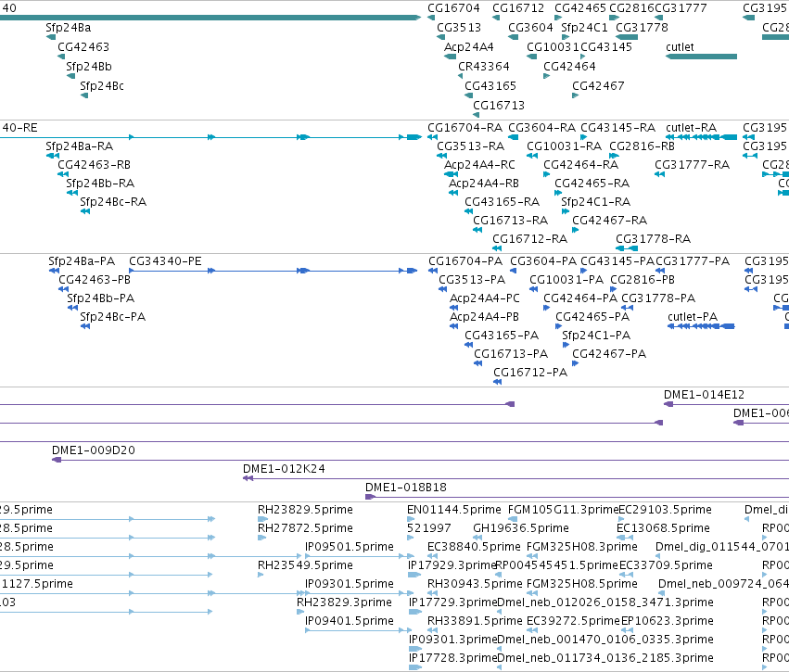Click the CG42463 gene feature
789x672 pixels.
pos(61,57)
